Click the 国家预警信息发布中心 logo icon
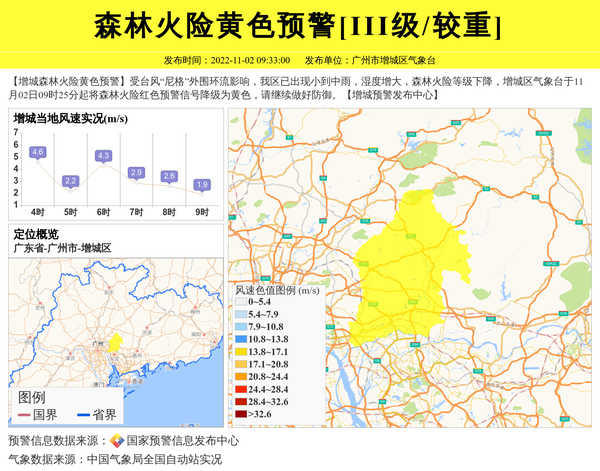 (117, 440)
